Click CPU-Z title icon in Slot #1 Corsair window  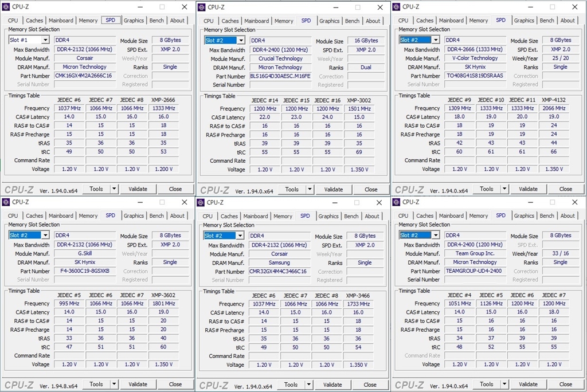pos(6,7)
